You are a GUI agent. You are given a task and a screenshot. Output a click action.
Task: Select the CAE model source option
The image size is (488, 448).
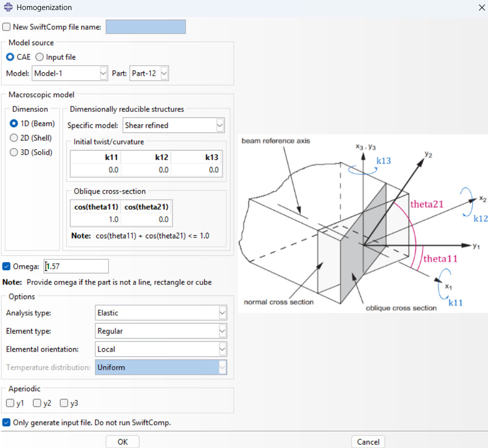click(10, 57)
